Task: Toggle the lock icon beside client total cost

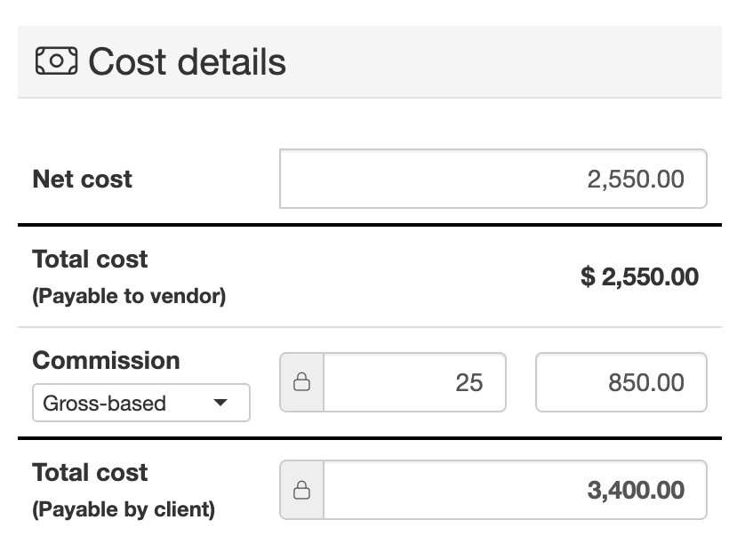Action: click(302, 490)
